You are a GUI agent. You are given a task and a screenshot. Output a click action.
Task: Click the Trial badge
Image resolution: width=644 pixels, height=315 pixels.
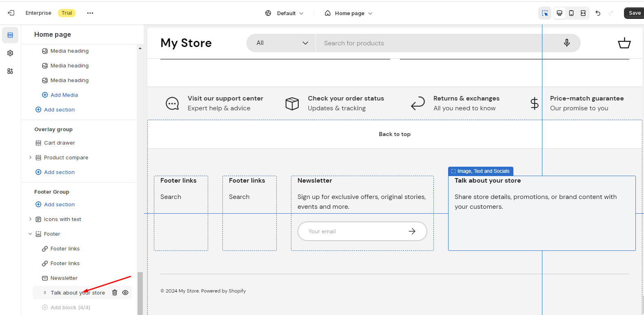point(67,13)
